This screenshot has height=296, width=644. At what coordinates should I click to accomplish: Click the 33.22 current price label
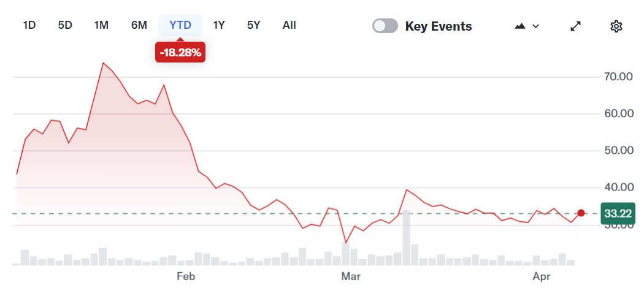click(618, 214)
